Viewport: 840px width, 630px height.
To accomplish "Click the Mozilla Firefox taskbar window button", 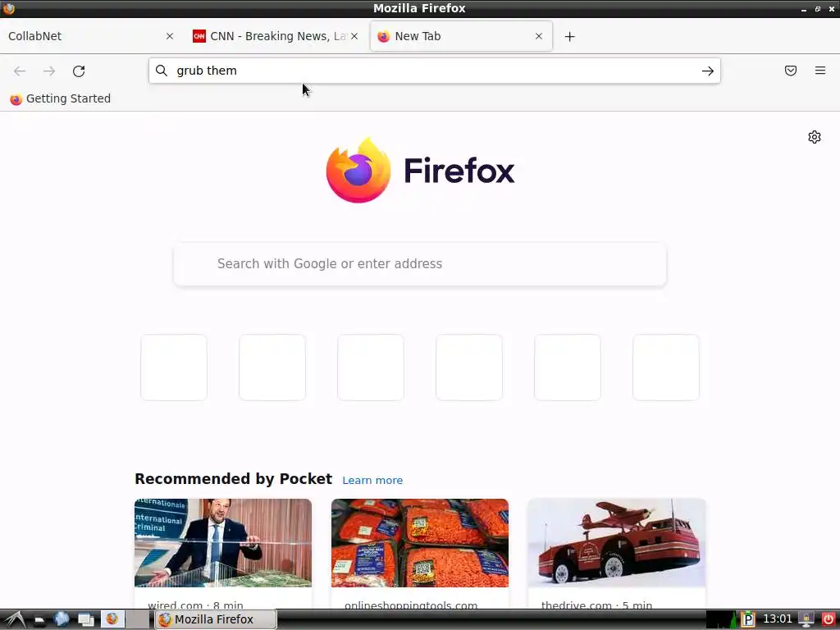I will [x=216, y=619].
